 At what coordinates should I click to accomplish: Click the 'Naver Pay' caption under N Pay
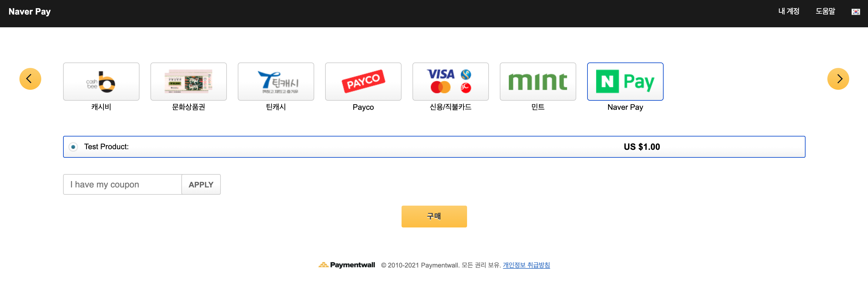[x=625, y=107]
